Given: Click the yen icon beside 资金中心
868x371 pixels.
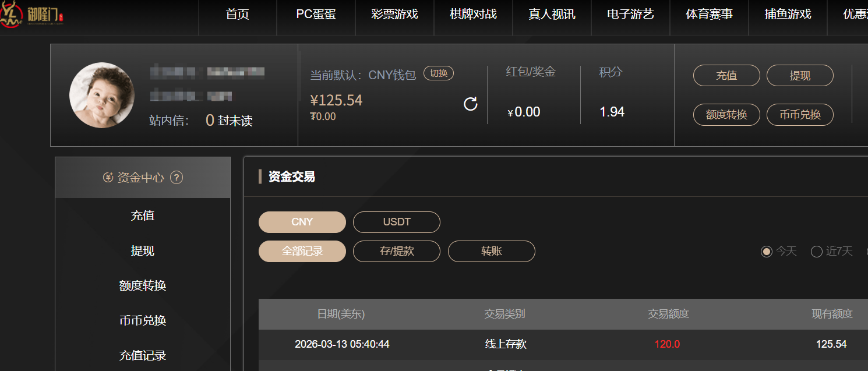Looking at the screenshot, I should pos(108,178).
